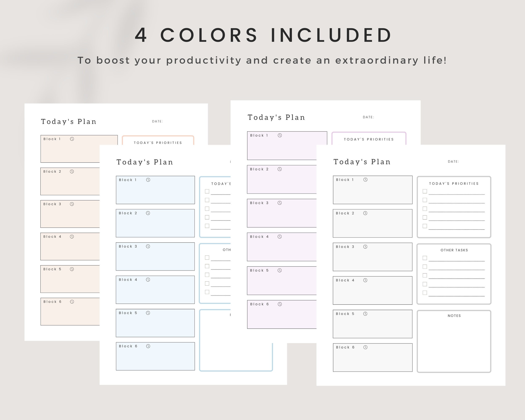Click the Today's Priorities box purple planner
525x420 pixels.
[369, 139]
